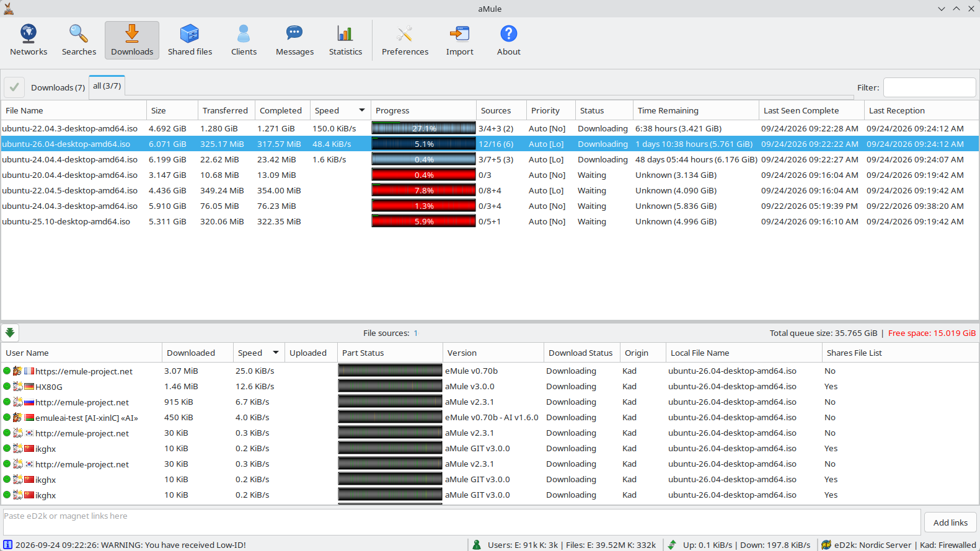Sort downloads by the Time Remaining header
The image size is (980, 551).
point(696,110)
